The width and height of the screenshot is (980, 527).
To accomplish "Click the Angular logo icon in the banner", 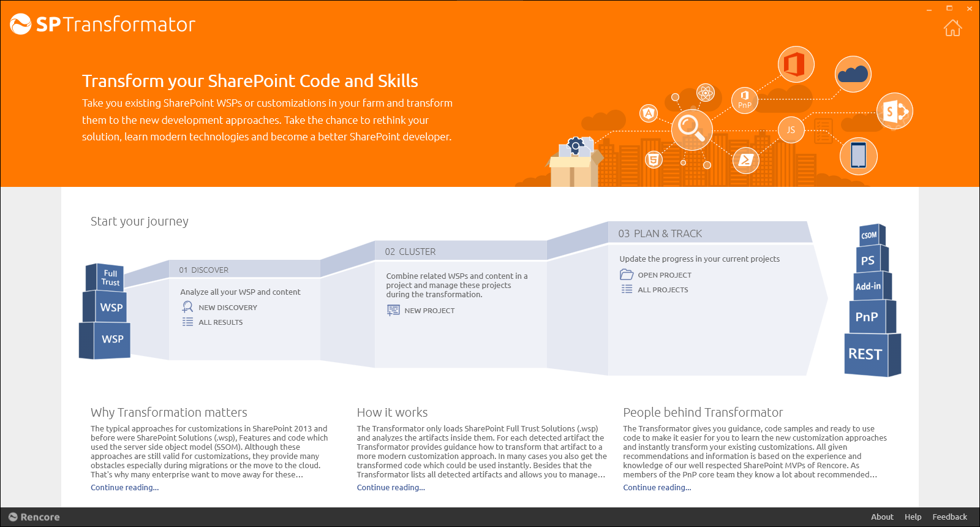I will click(x=649, y=113).
